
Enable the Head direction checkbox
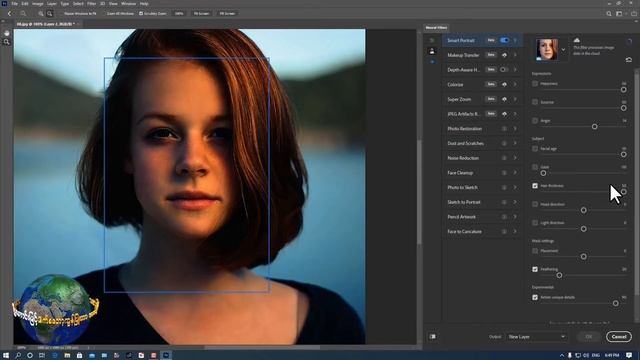click(535, 204)
